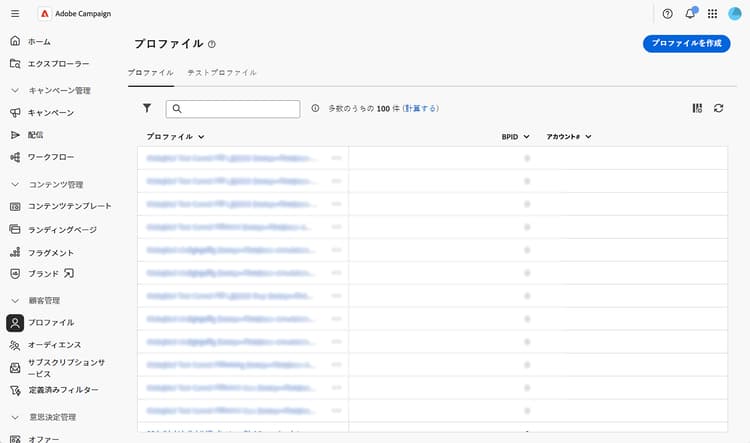Select ワークフロー in sidebar
Viewport: 750px width, 443px height.
(x=51, y=157)
